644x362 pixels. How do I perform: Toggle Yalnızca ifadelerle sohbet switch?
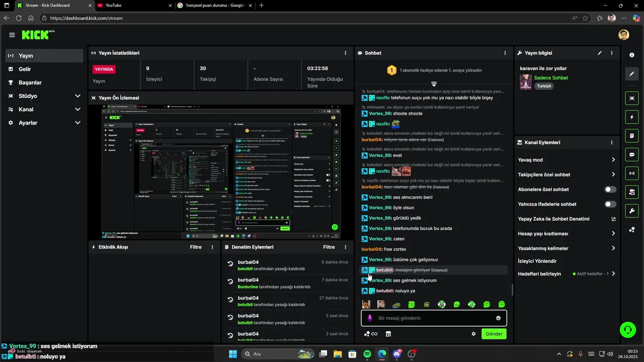coord(610,204)
